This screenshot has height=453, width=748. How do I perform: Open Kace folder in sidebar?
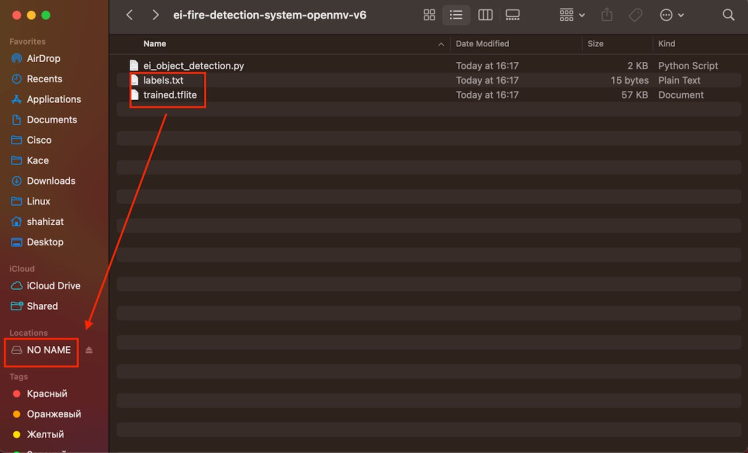pyautogui.click(x=38, y=161)
